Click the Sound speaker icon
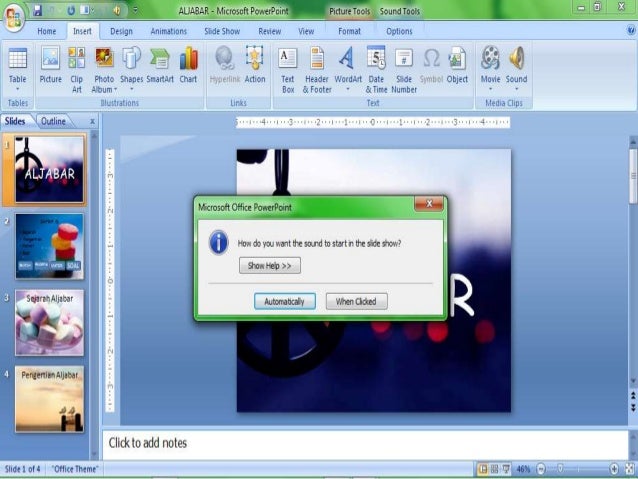Viewport: 638px width, 479px height. 516,58
